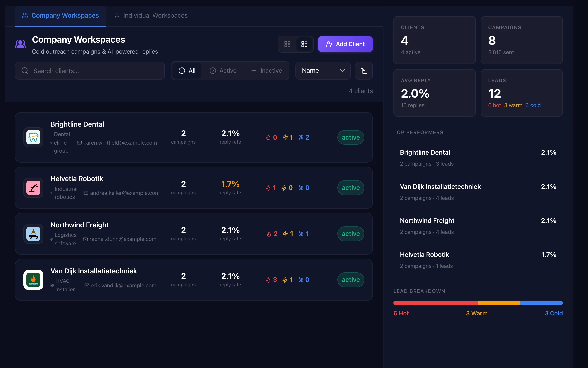Viewport: 588px width, 368px height.
Task: Click the Campaigns summary card
Action: [522, 40]
